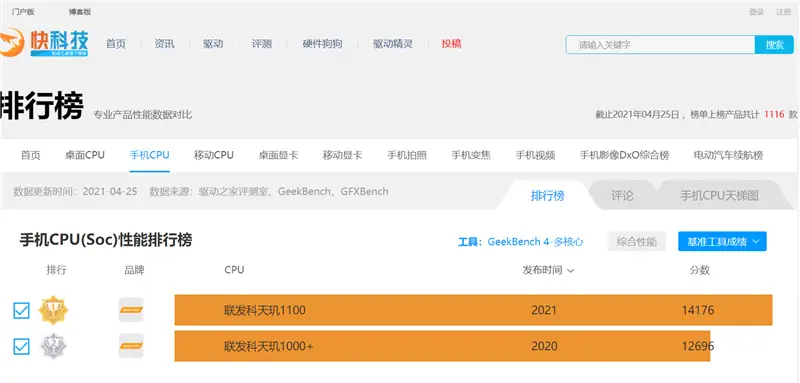Switch to the 排行榜 view tab
Image resolution: width=800 pixels, height=383 pixels.
(547, 195)
